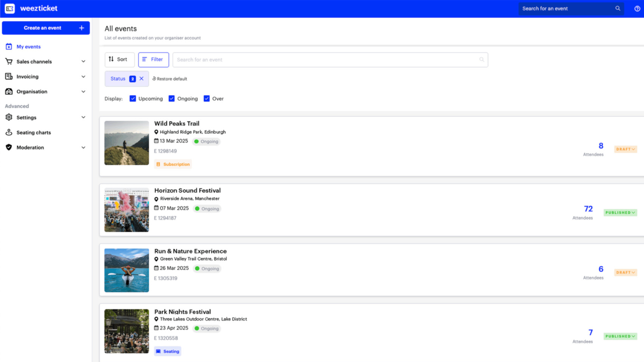This screenshot has width=644, height=362.
Task: Click the Sort button
Action: (119, 59)
